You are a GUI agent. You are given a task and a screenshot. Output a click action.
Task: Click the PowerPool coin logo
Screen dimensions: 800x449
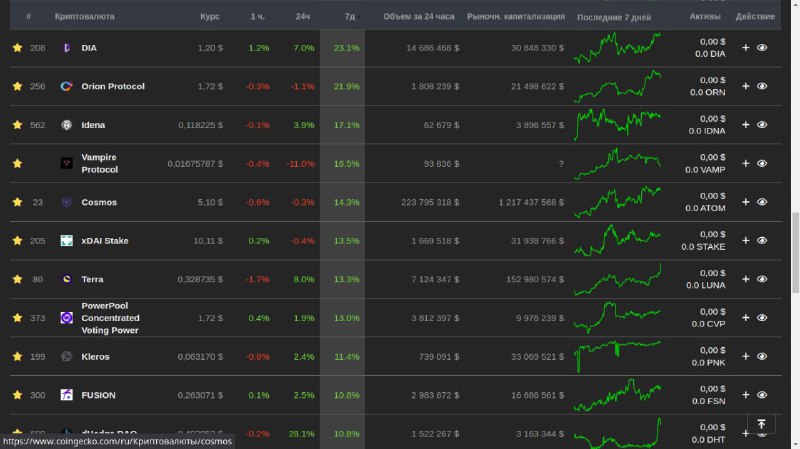[66, 318]
